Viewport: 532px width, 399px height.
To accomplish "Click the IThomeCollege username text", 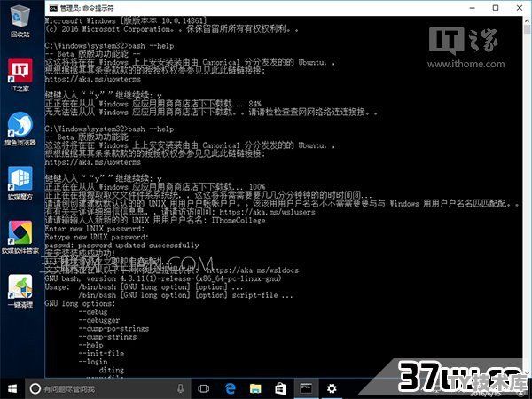I will tap(239, 221).
